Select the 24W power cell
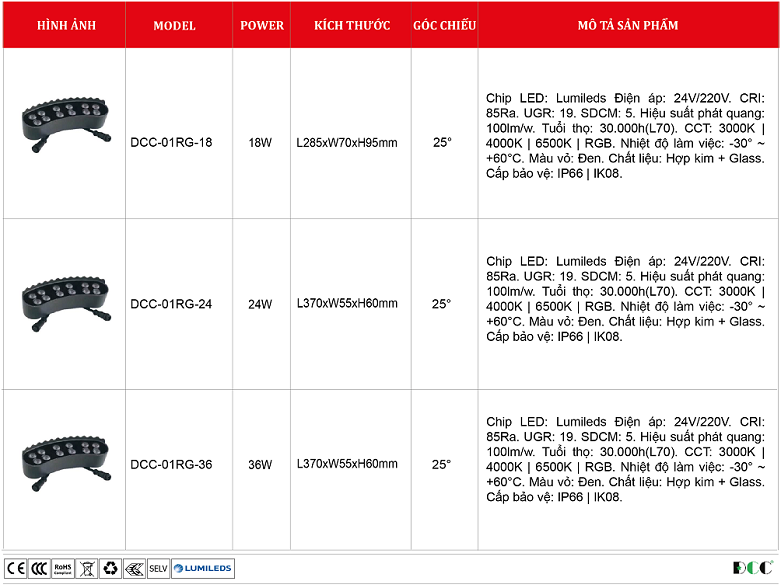Screen dimensions: 781x588 (x=260, y=304)
